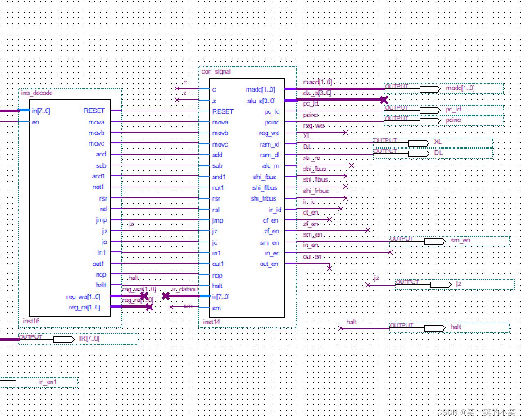Select alu_s[3..0] output port inside con_signal

tap(261, 101)
